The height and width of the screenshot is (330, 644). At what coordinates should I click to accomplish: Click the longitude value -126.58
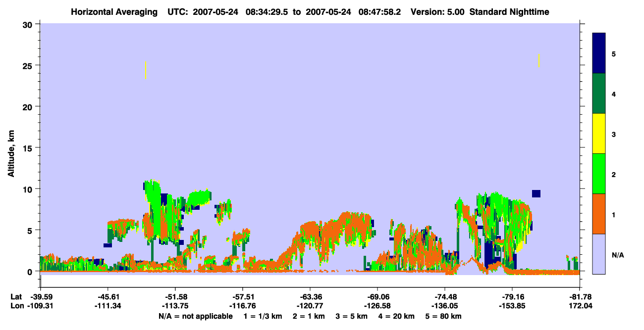coord(377,306)
